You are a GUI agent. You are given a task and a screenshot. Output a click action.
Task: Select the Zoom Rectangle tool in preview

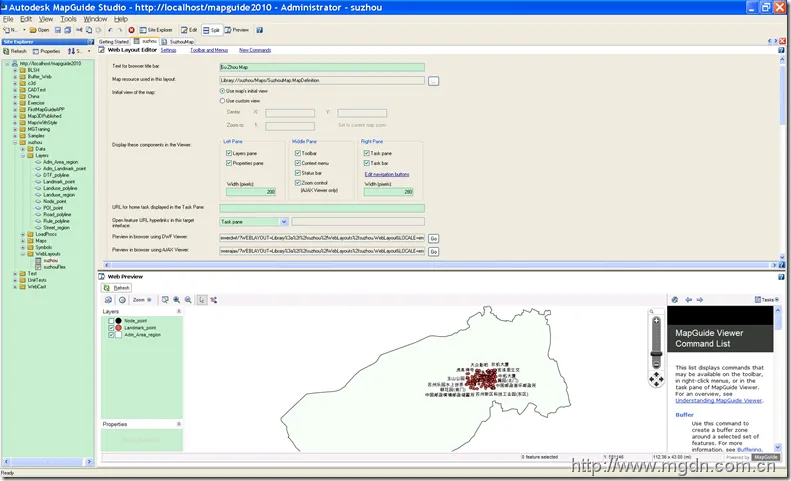pyautogui.click(x=165, y=300)
